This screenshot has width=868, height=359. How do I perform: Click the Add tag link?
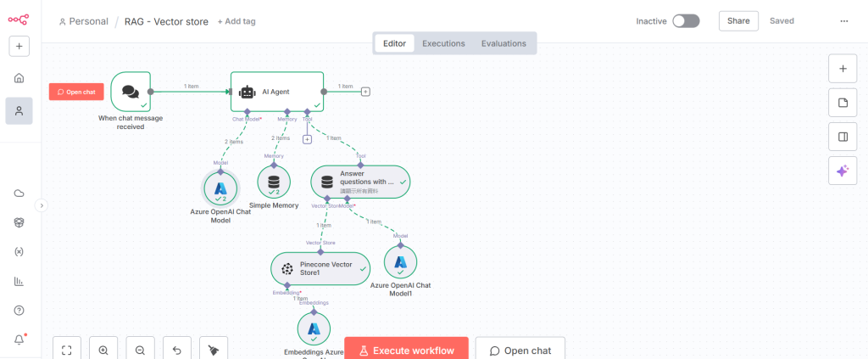tap(236, 21)
